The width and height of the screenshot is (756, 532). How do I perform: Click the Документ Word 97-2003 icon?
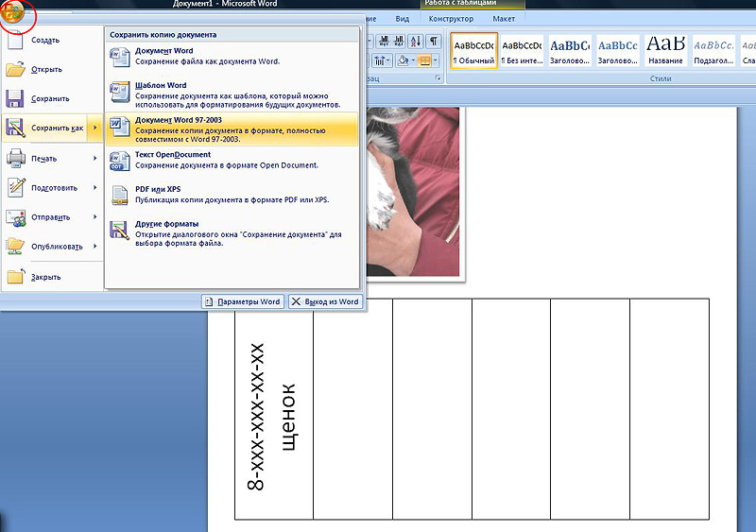click(120, 127)
